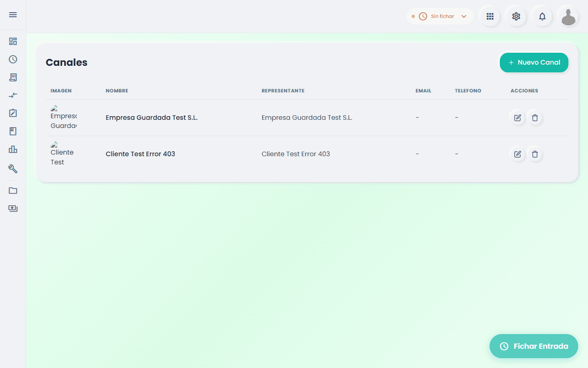Viewport: 588px width, 368px height.
Task: Delete the Cliente Test Error 403 channel
Action: (x=535, y=154)
